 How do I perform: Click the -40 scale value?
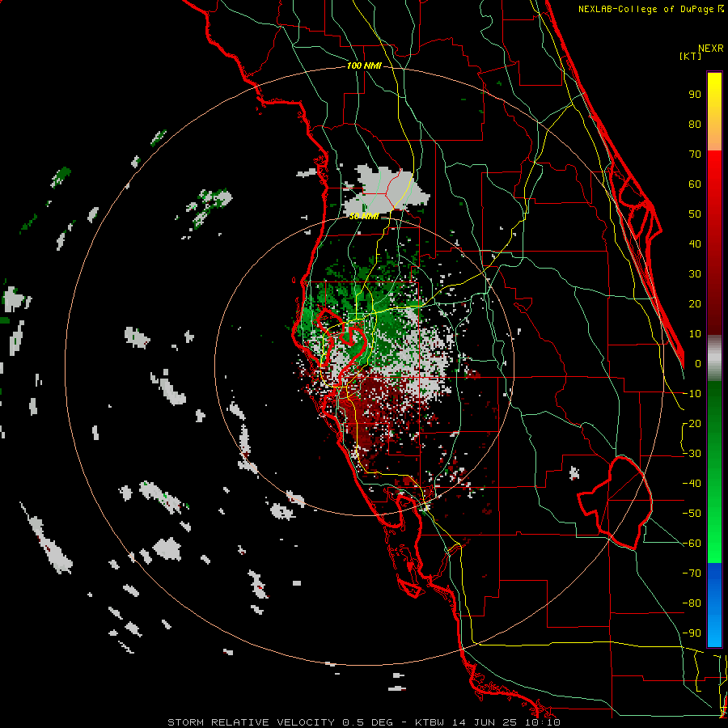(x=692, y=484)
